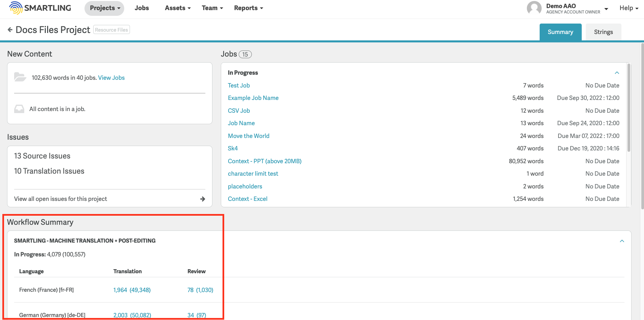This screenshot has width=644, height=320.
Task: Click the Smartling logo
Action: 40,8
